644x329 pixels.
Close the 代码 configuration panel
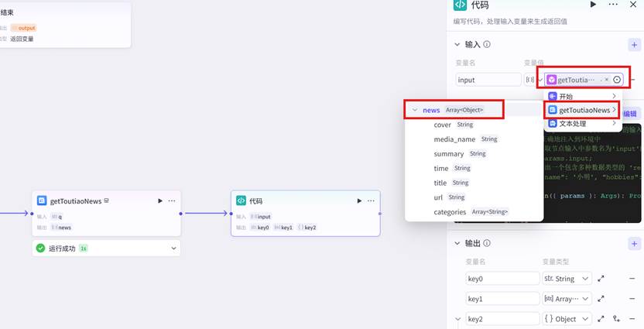(x=633, y=5)
